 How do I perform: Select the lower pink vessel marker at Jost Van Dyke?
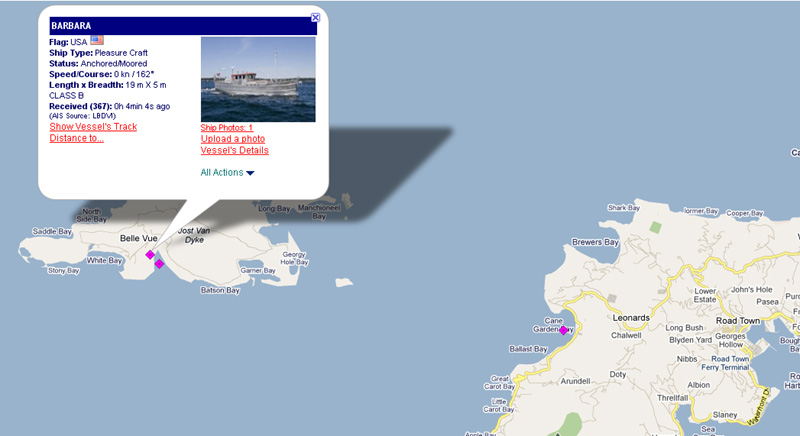pyautogui.click(x=159, y=264)
